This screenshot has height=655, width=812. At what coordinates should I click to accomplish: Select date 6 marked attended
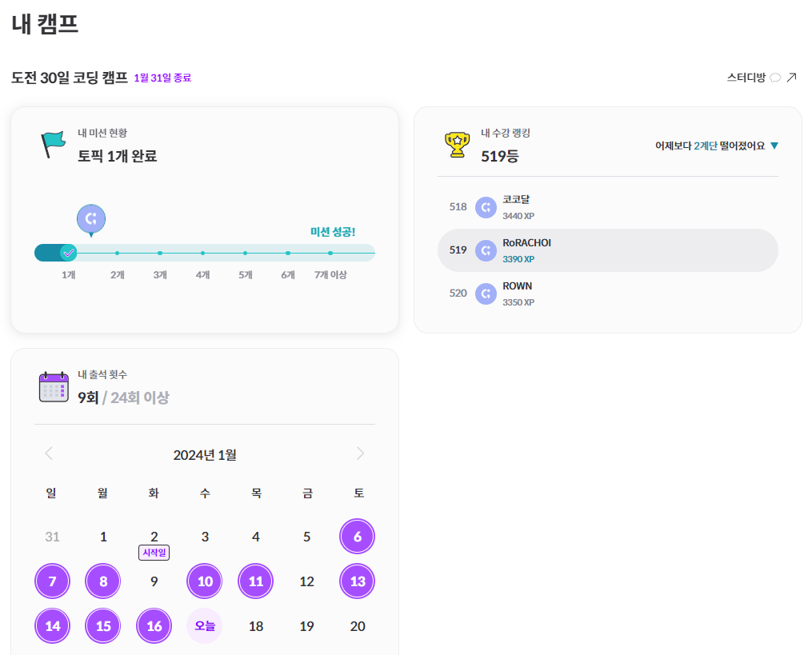coord(358,537)
